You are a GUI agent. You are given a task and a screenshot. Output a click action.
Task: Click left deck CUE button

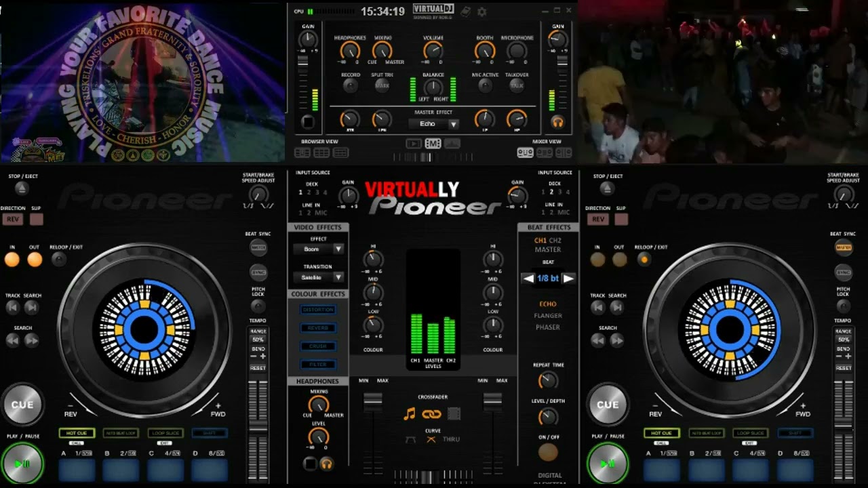click(22, 405)
